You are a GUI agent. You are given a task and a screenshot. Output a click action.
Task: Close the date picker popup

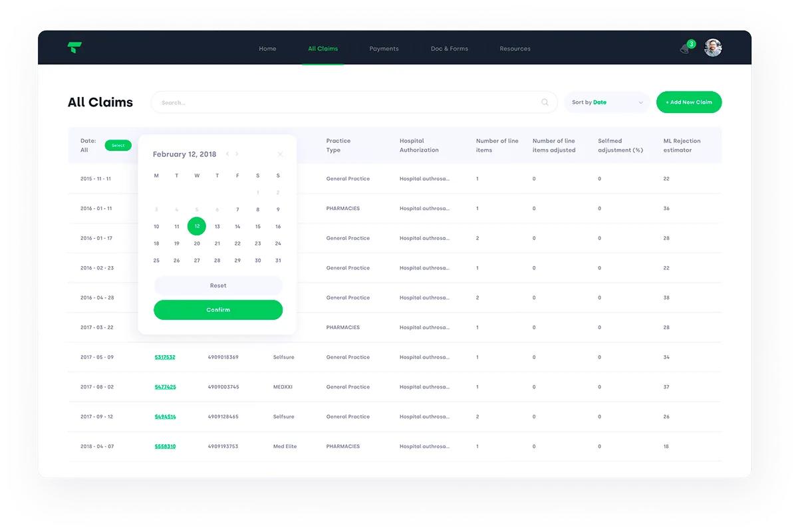[x=280, y=154]
